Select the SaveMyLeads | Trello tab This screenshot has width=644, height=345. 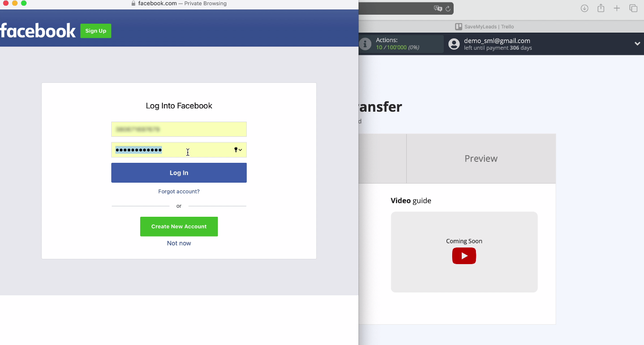tap(484, 27)
